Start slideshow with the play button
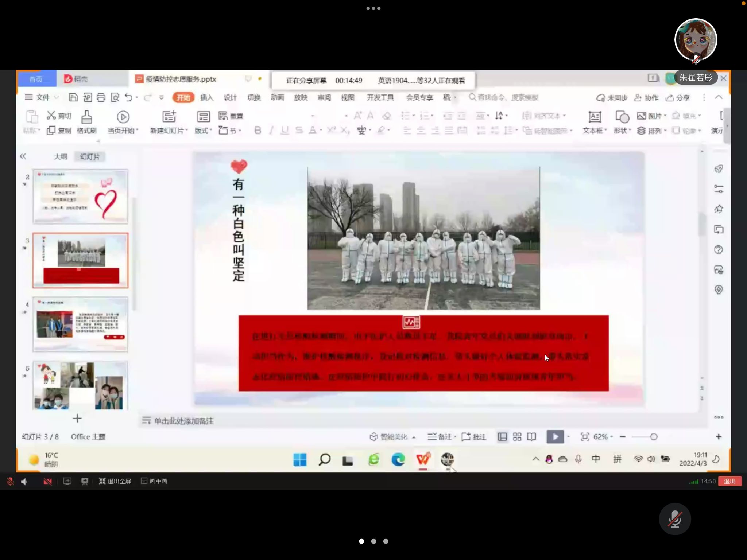Image resolution: width=747 pixels, height=560 pixels. coord(555,437)
